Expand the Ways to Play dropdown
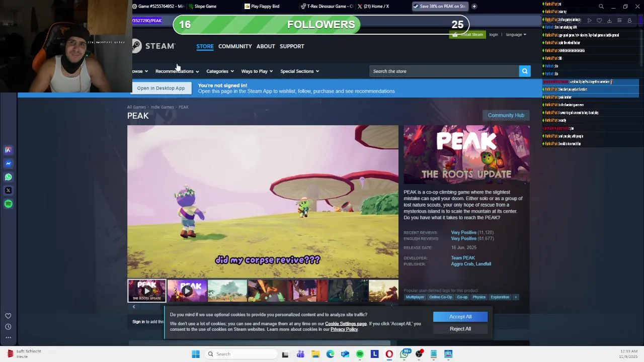The height and width of the screenshot is (362, 644). [x=257, y=71]
